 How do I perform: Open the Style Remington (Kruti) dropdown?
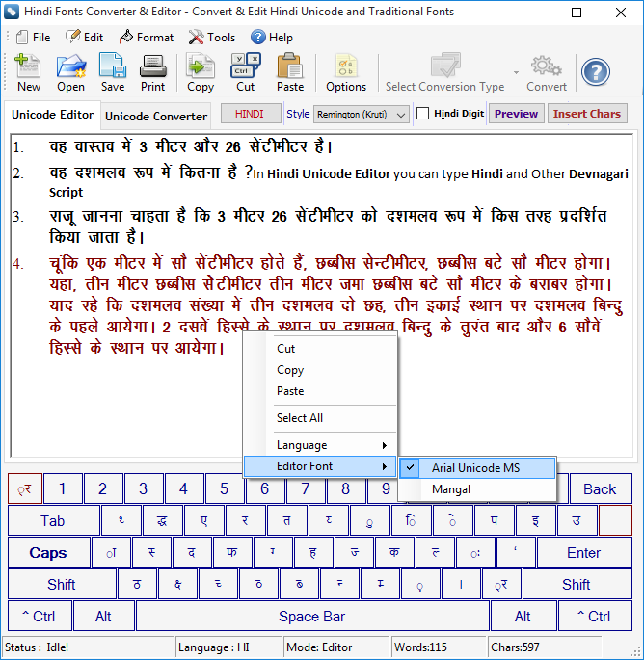[x=361, y=114]
